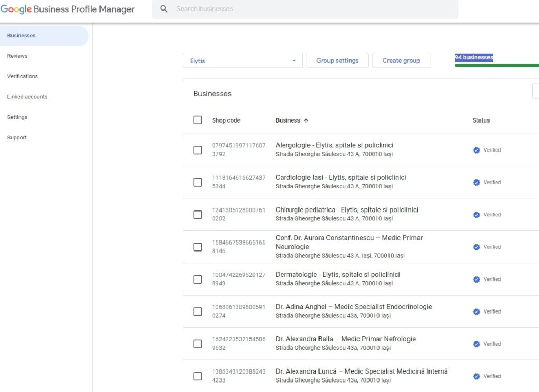Screen dimensions: 539x392
Task: Open Reviews in the left sidebar
Action: click(17, 56)
